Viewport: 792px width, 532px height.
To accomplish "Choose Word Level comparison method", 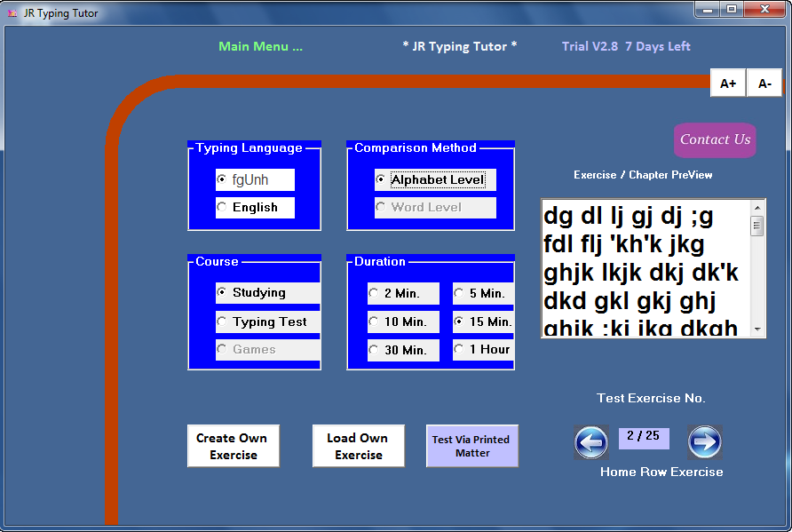I will pyautogui.click(x=435, y=207).
